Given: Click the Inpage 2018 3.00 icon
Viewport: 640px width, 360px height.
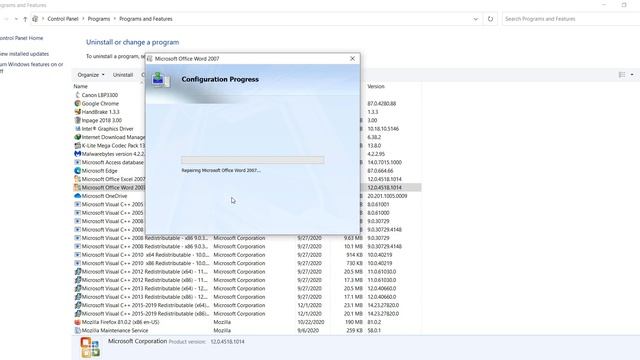Looking at the screenshot, I should (x=78, y=120).
